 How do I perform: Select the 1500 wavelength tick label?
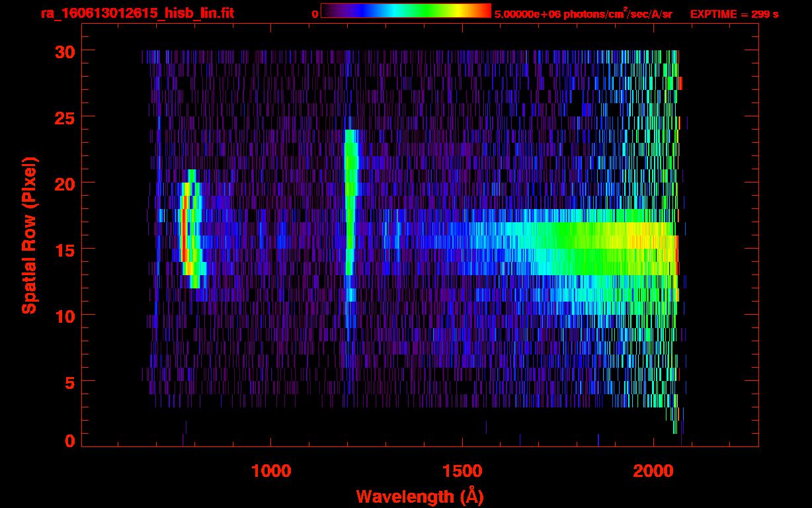[462, 470]
